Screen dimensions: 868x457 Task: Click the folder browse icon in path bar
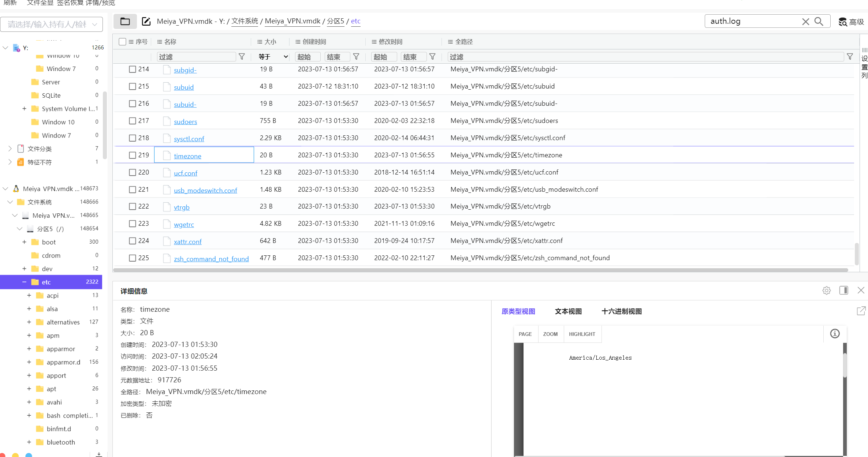coord(125,21)
